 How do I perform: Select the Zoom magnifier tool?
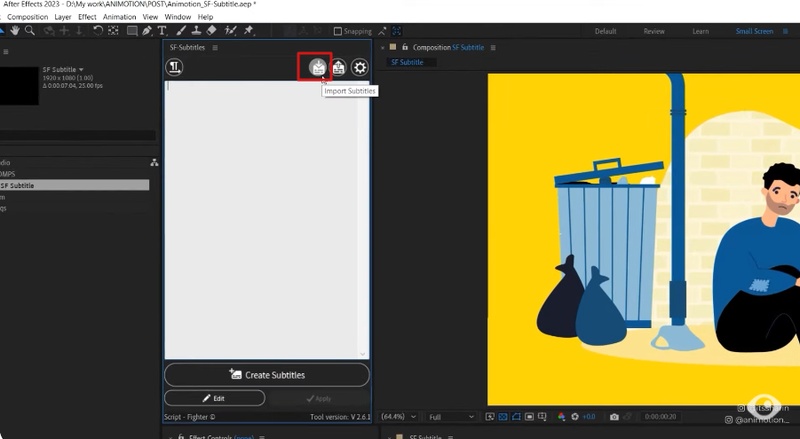[x=31, y=31]
